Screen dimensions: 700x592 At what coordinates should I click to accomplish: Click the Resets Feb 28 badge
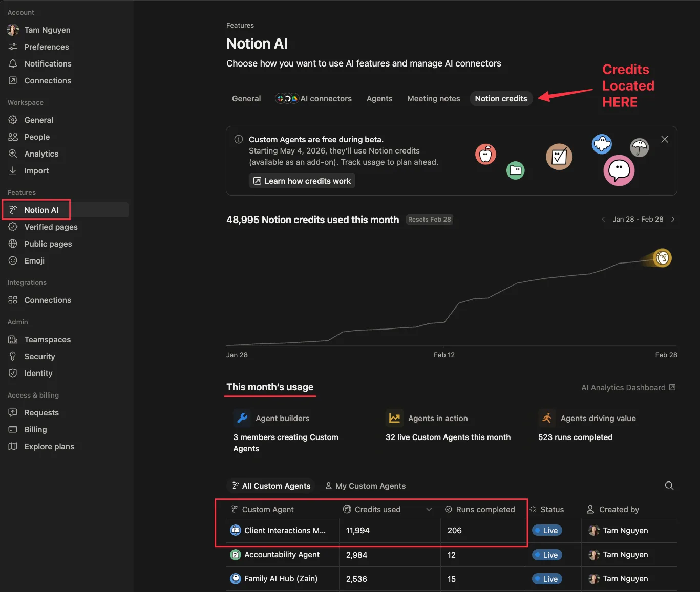pyautogui.click(x=430, y=220)
